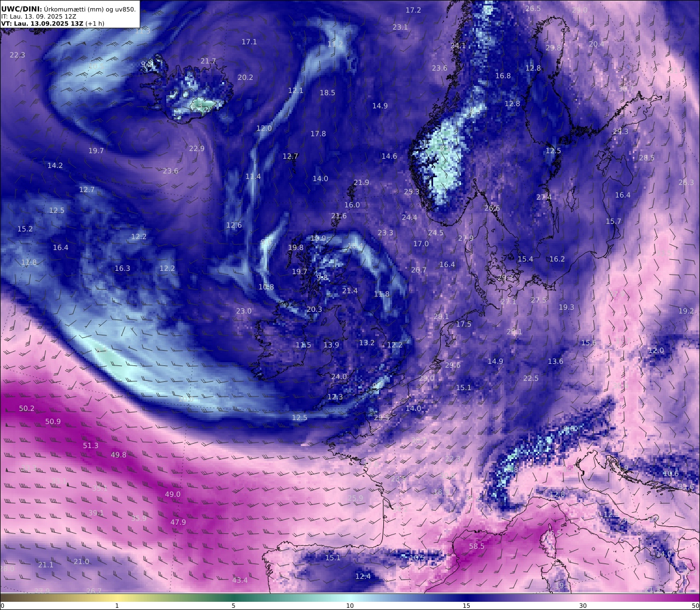Click the map value 23.1

point(400,27)
